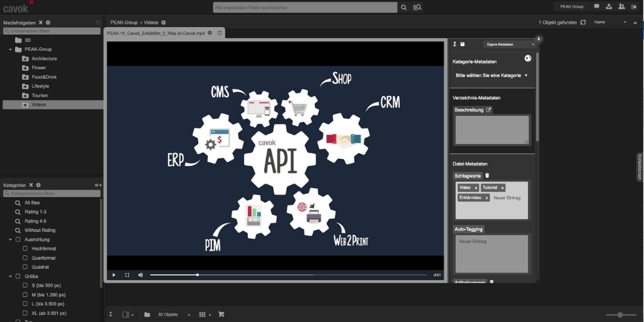Open the messages speech bubble icon
The width and height of the screenshot is (644, 322).
(597, 6)
